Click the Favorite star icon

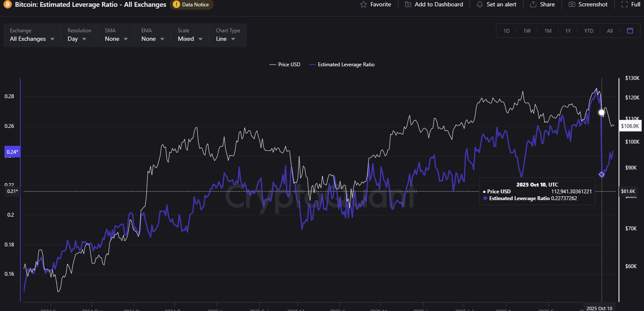[363, 4]
